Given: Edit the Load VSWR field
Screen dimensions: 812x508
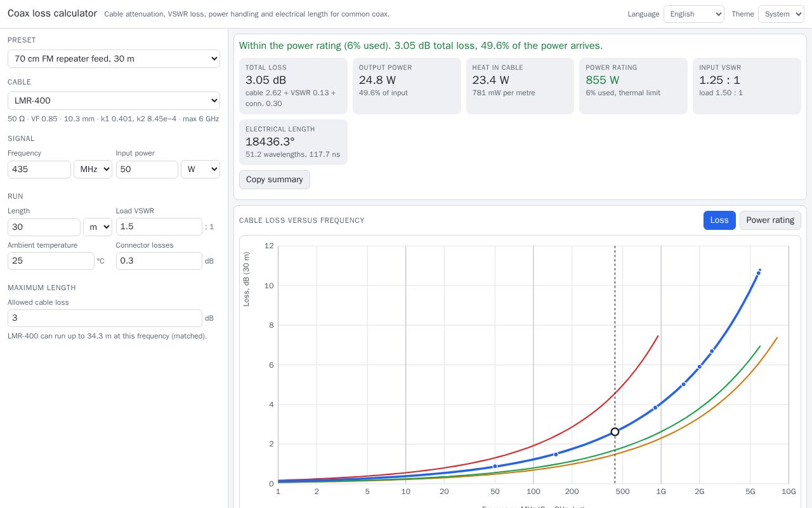Looking at the screenshot, I should coord(159,227).
